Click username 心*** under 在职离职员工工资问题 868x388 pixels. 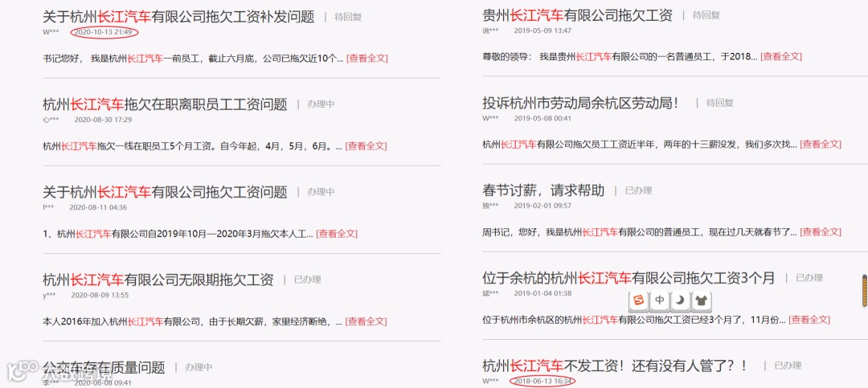pyautogui.click(x=51, y=120)
